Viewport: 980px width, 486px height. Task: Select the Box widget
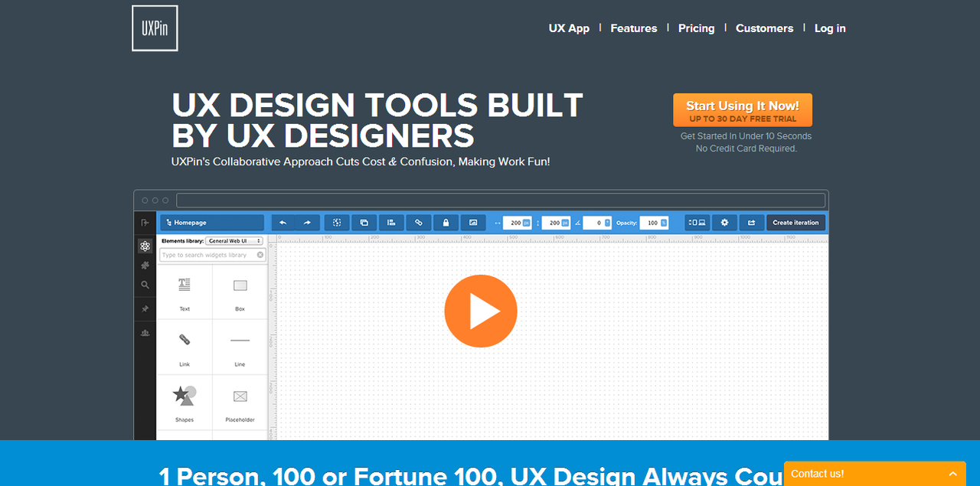(x=240, y=293)
